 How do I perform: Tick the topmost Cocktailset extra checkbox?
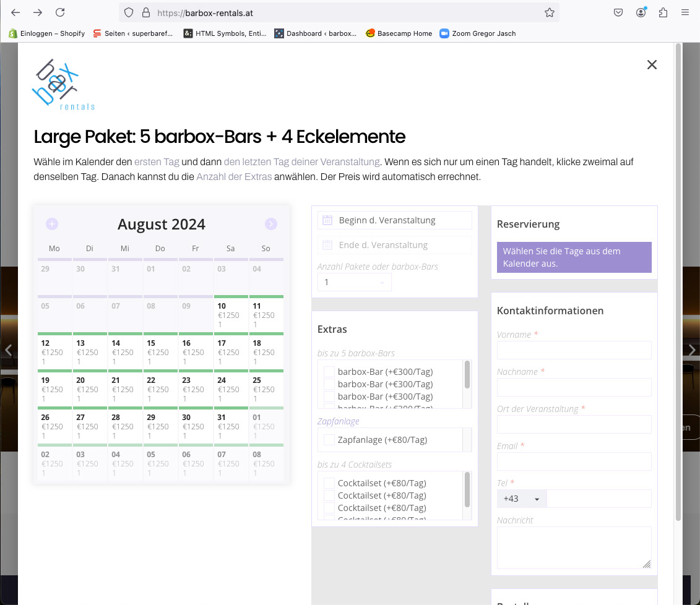tap(329, 483)
